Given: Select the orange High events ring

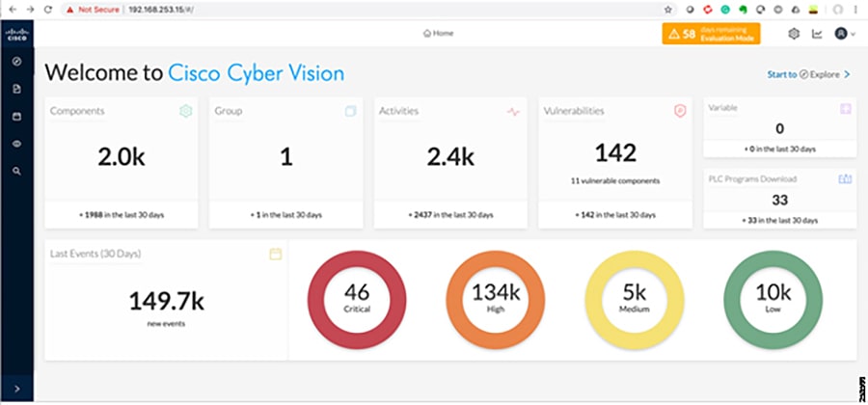Looking at the screenshot, I should (x=496, y=300).
